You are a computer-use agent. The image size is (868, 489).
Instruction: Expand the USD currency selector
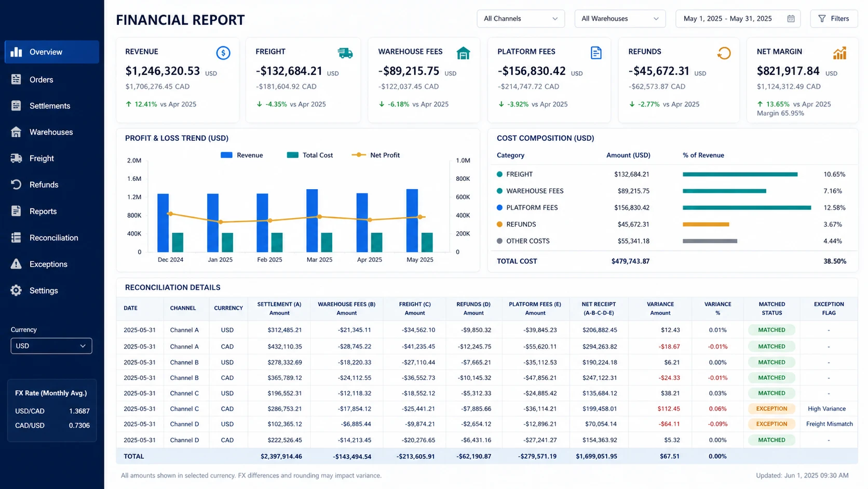click(x=51, y=346)
